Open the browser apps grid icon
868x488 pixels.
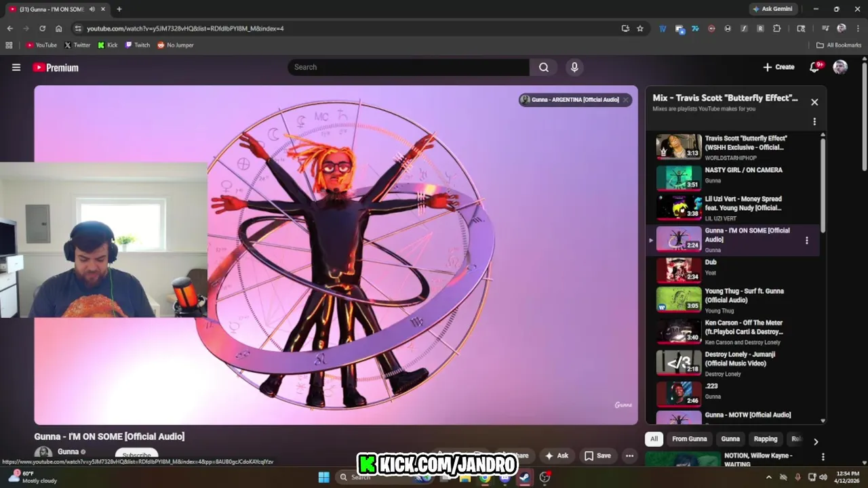click(9, 45)
